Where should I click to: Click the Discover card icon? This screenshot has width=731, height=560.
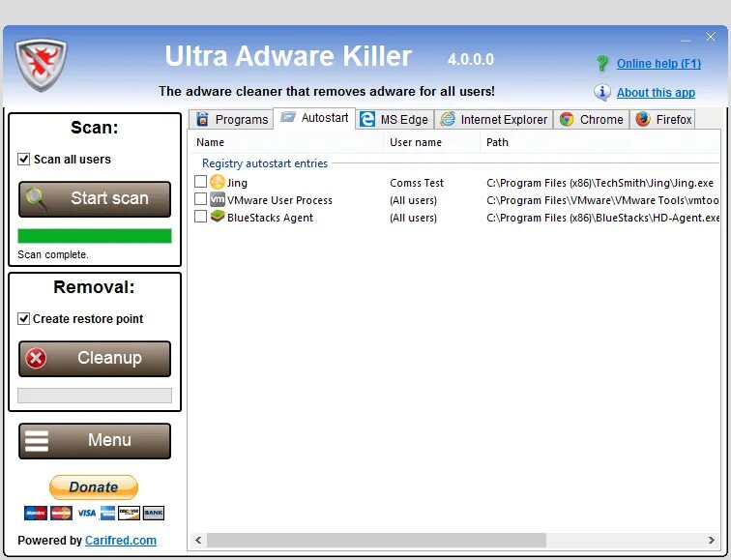(129, 513)
